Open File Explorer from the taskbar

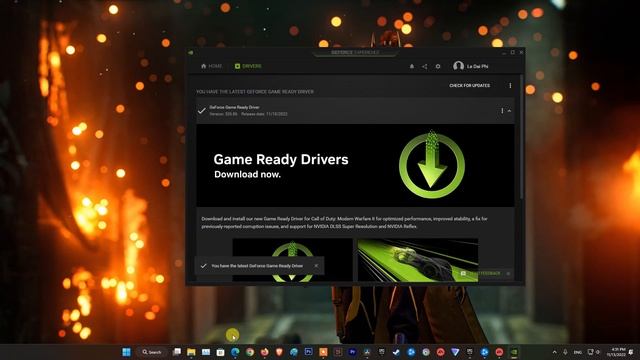(x=191, y=352)
